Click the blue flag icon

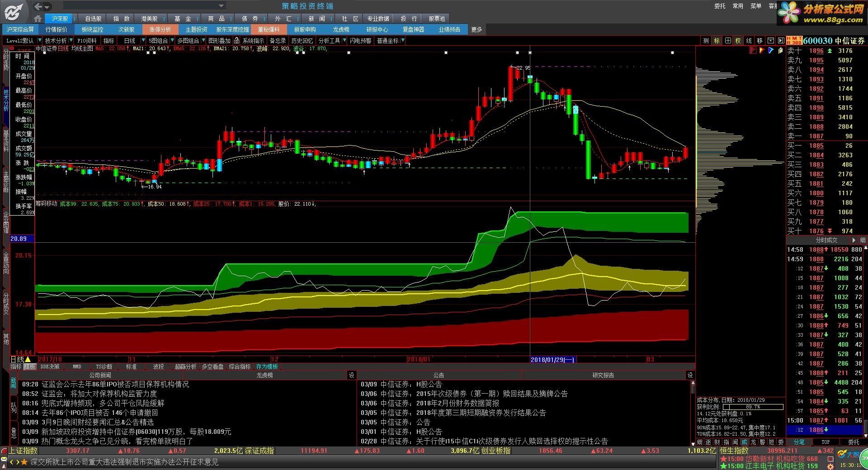coord(771,51)
